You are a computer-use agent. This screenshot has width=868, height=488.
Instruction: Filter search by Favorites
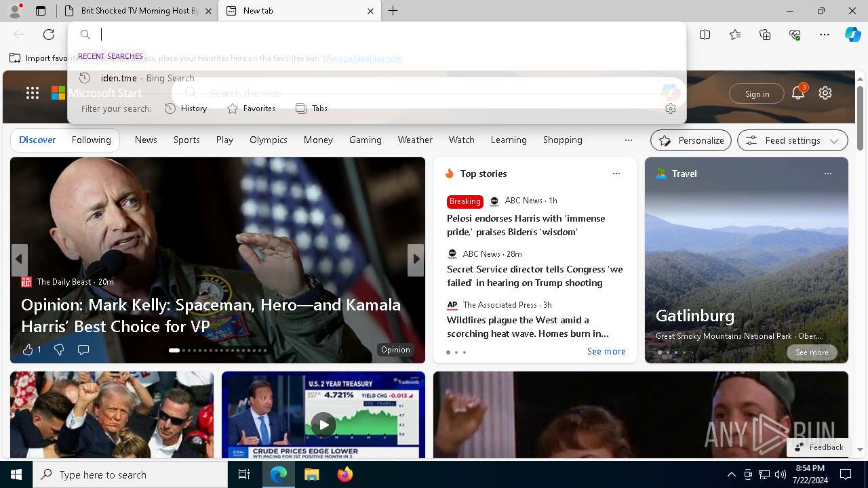click(251, 108)
